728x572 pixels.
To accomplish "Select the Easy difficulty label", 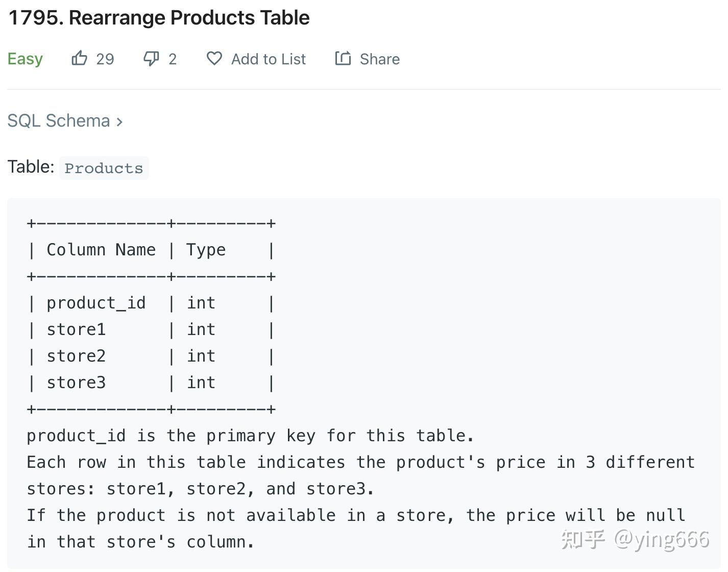I will [x=25, y=58].
